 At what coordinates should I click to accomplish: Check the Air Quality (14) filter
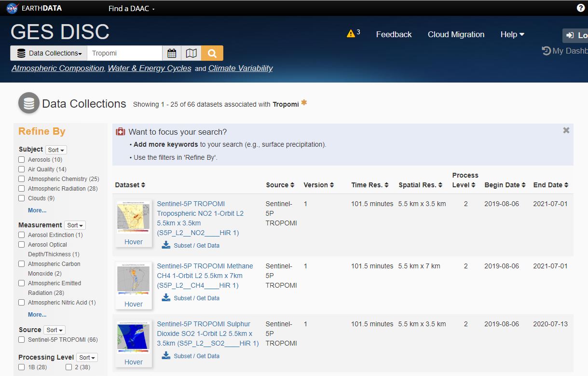pyautogui.click(x=21, y=169)
